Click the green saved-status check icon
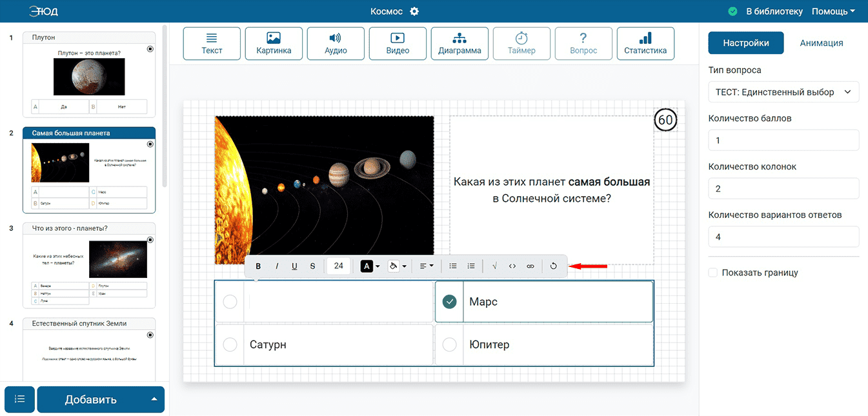 tap(732, 12)
